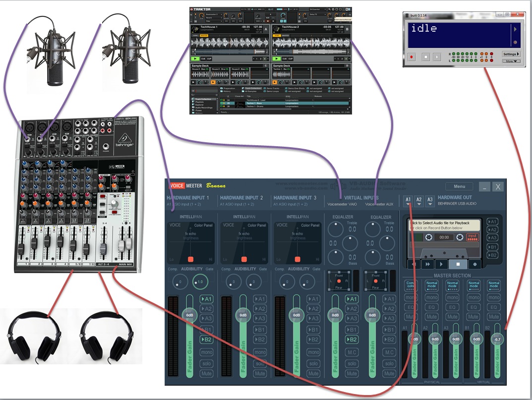
Task: Enable the cassette B1 output button
Action: 492,247
